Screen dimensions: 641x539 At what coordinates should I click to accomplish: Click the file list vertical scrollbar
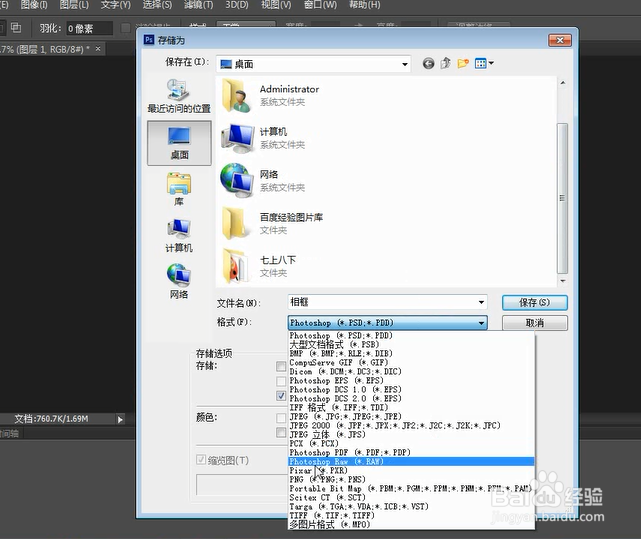(x=563, y=199)
